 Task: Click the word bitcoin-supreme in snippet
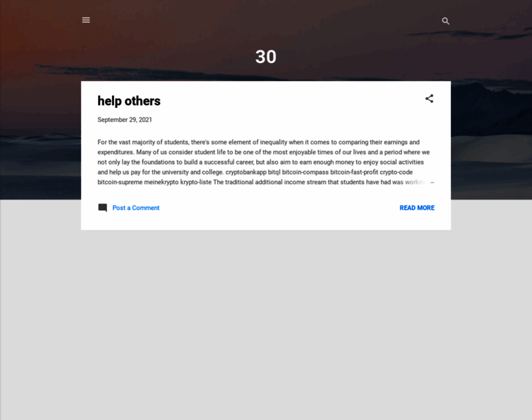pos(120,182)
